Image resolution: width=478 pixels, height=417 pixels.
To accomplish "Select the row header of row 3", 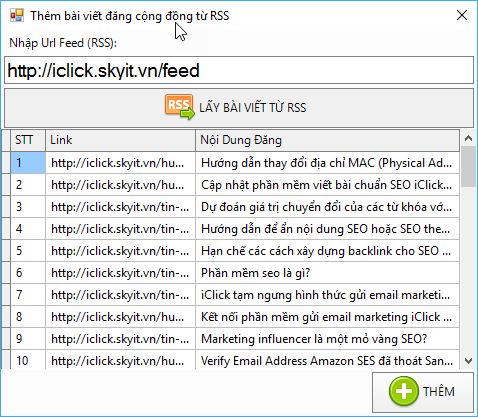I will [6, 207].
